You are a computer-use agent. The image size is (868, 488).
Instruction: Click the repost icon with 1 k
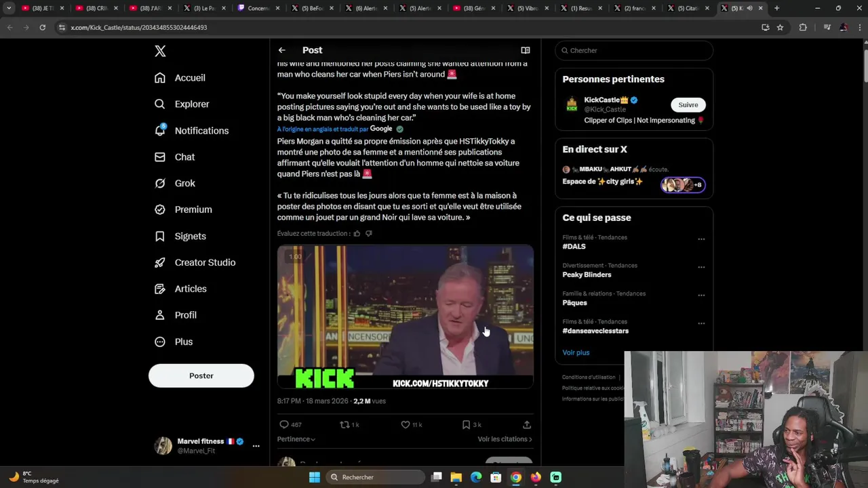pyautogui.click(x=349, y=425)
